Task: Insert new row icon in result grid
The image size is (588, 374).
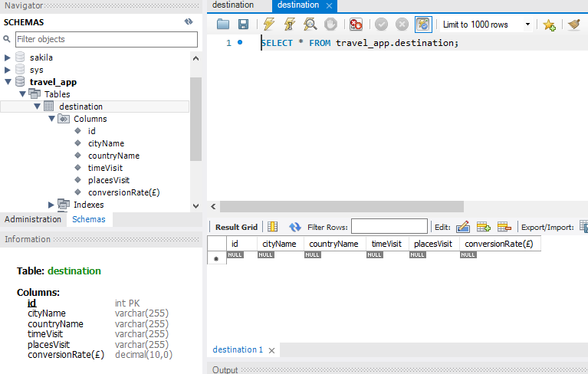Action: (x=484, y=227)
